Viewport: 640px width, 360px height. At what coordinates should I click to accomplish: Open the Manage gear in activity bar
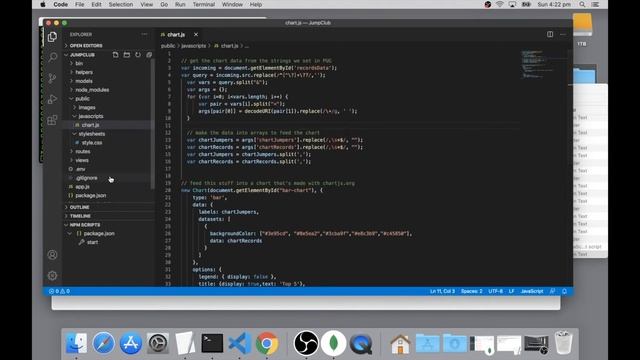[52, 276]
